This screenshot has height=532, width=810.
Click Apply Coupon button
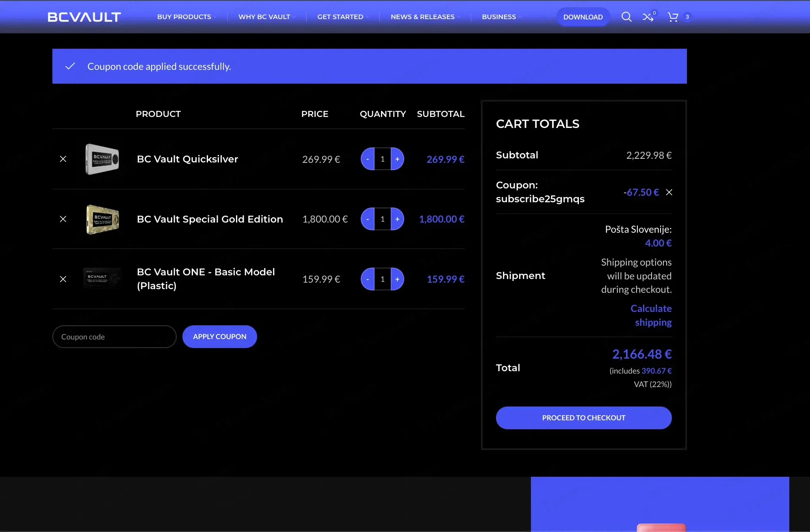tap(219, 337)
